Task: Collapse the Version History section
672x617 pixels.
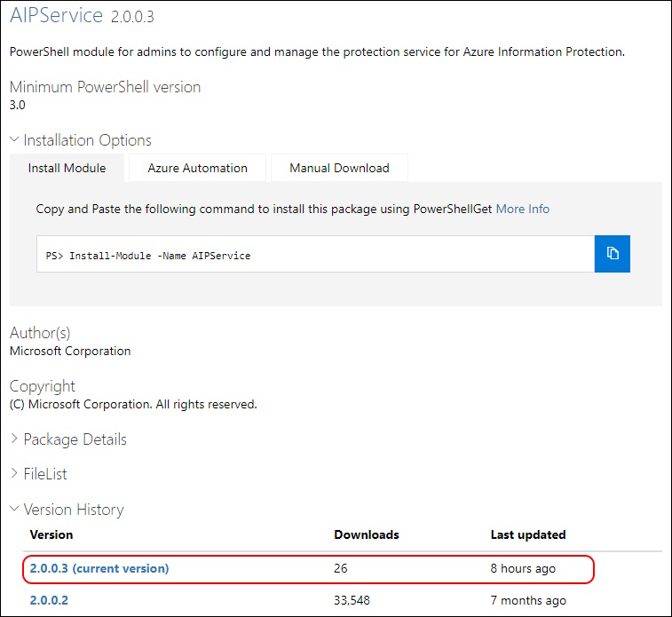Action: point(67,510)
